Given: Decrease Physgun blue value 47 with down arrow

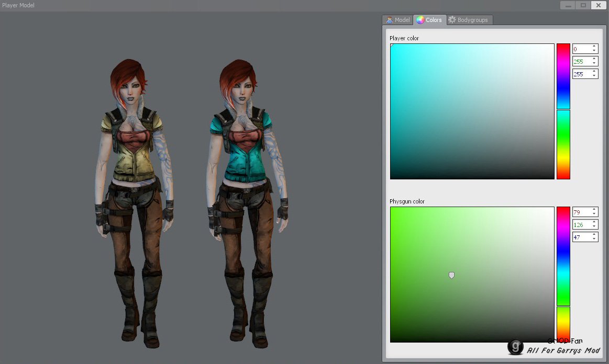Looking at the screenshot, I should (x=594, y=239).
